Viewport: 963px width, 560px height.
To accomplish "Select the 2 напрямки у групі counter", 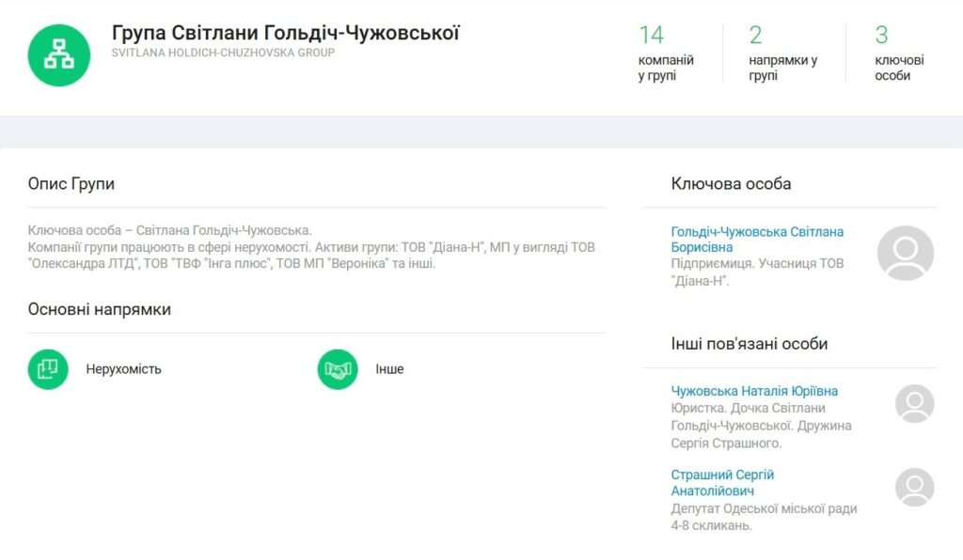I will [x=782, y=54].
